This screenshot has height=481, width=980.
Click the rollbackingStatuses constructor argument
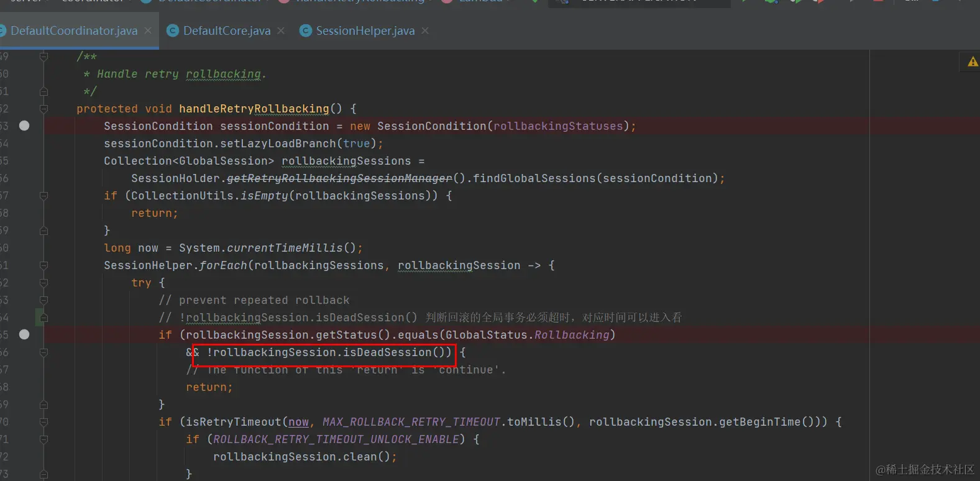[558, 126]
